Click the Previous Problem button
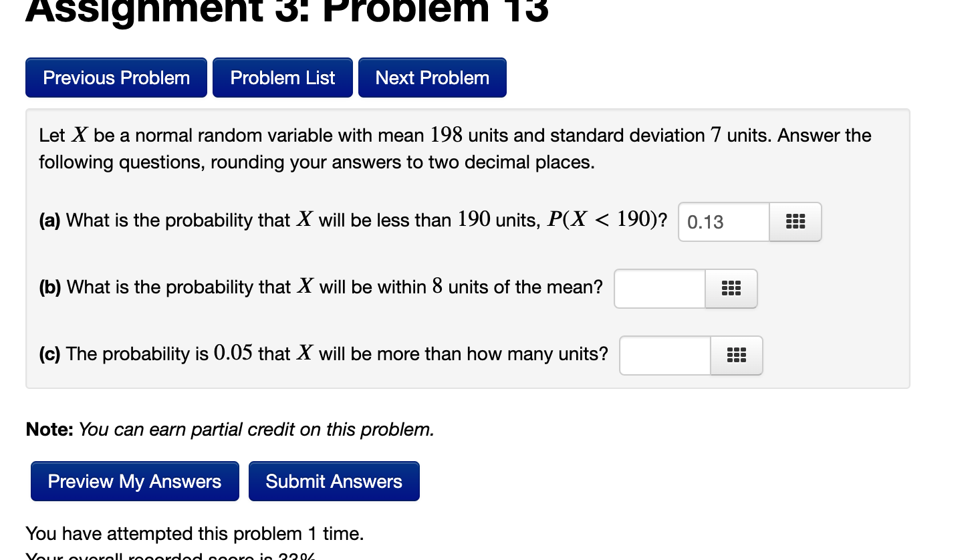This screenshot has width=980, height=560. [116, 78]
